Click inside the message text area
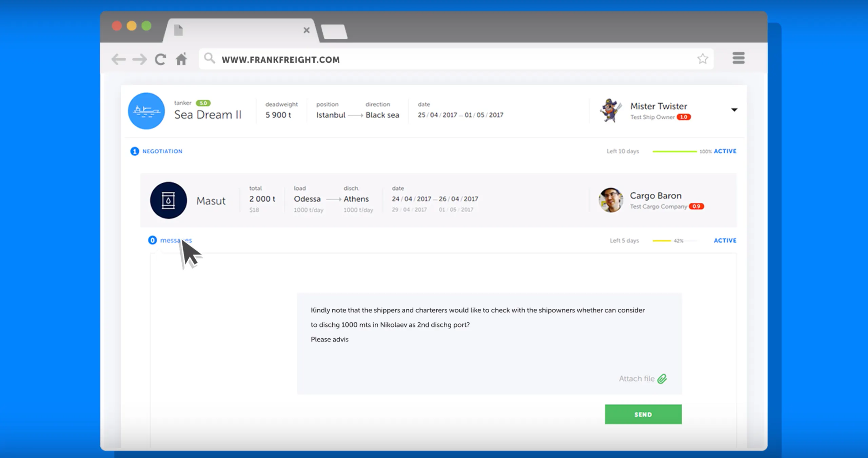The image size is (868, 458). [489, 344]
